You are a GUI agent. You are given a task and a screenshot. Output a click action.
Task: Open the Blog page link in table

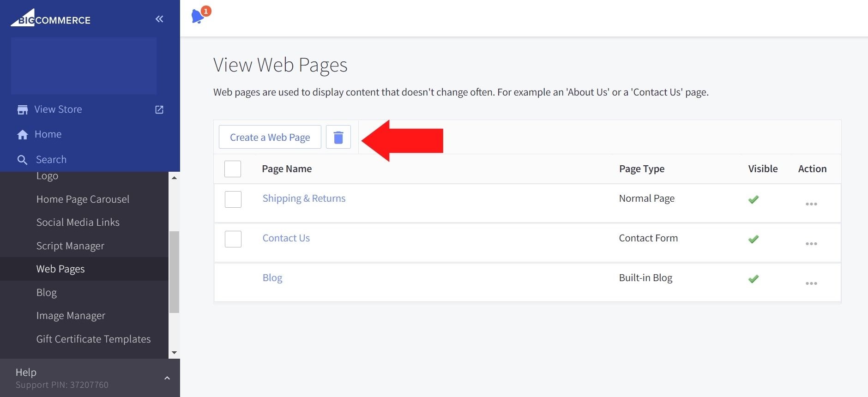(272, 278)
